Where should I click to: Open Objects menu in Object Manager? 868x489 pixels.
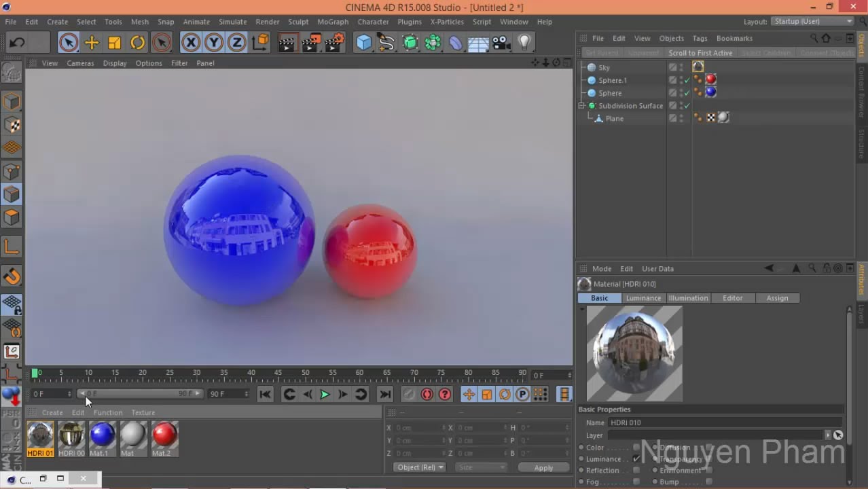pyautogui.click(x=671, y=39)
